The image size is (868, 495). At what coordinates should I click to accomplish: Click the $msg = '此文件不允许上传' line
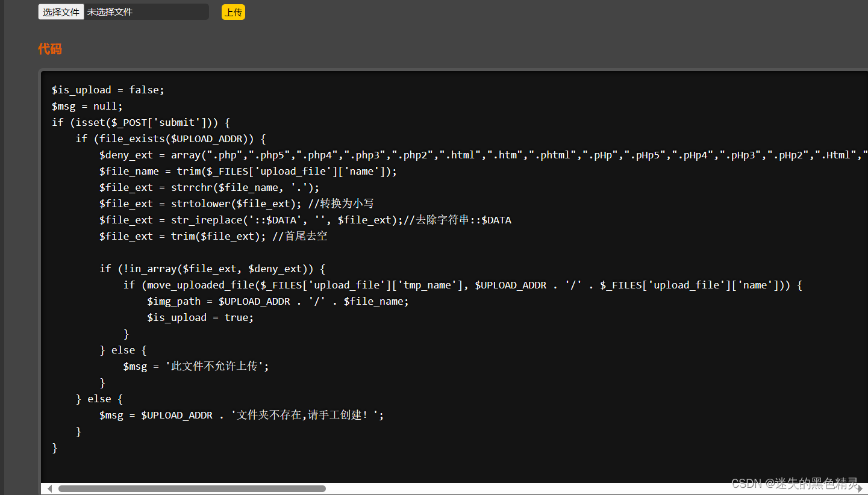[x=196, y=366]
